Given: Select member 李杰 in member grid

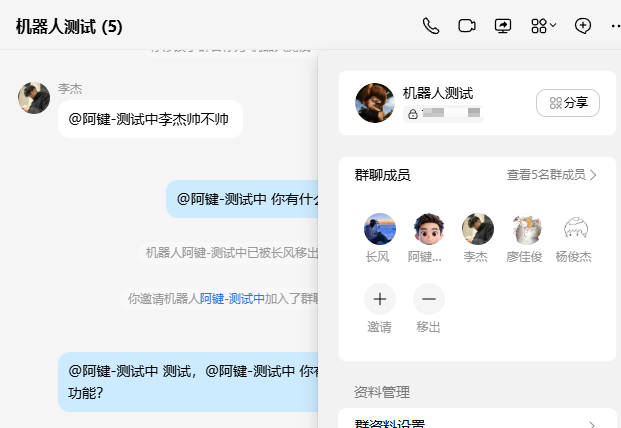Looking at the screenshot, I should click(478, 229).
